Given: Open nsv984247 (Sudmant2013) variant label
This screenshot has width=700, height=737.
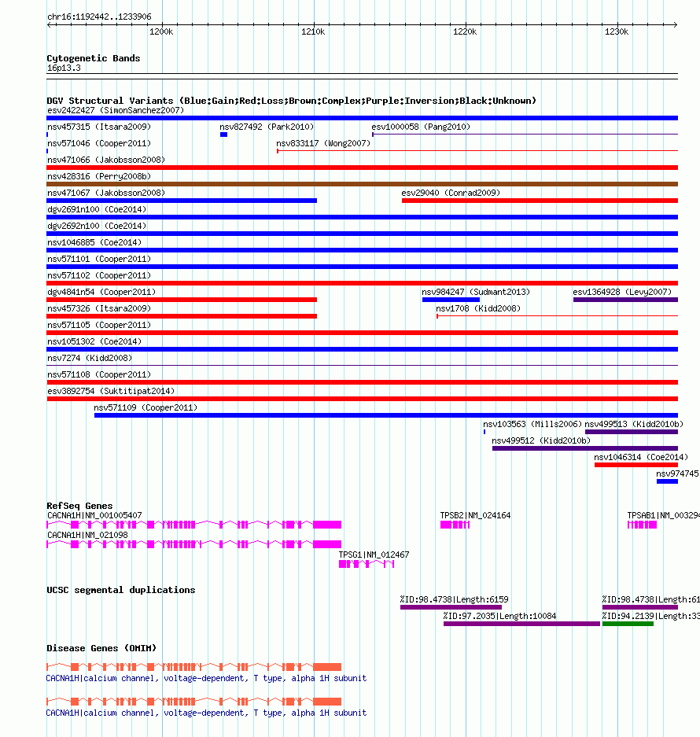Looking at the screenshot, I should [x=476, y=291].
